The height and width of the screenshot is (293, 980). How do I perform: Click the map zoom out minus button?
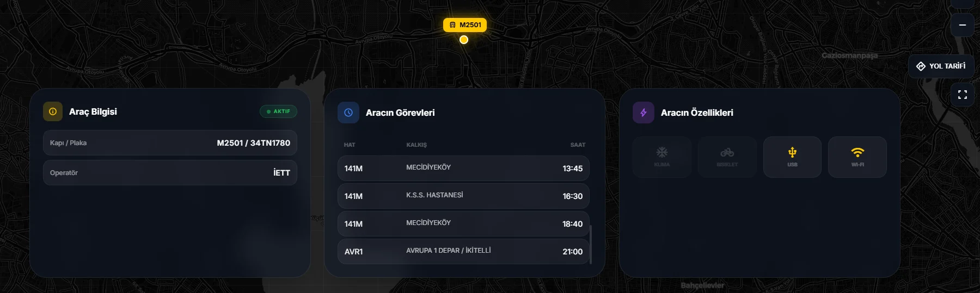tap(962, 25)
